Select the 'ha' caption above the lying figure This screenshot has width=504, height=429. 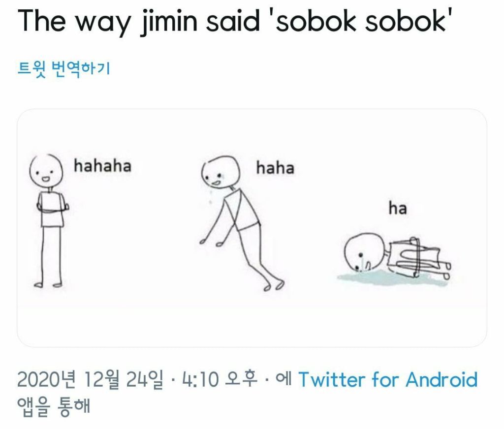pyautogui.click(x=398, y=208)
